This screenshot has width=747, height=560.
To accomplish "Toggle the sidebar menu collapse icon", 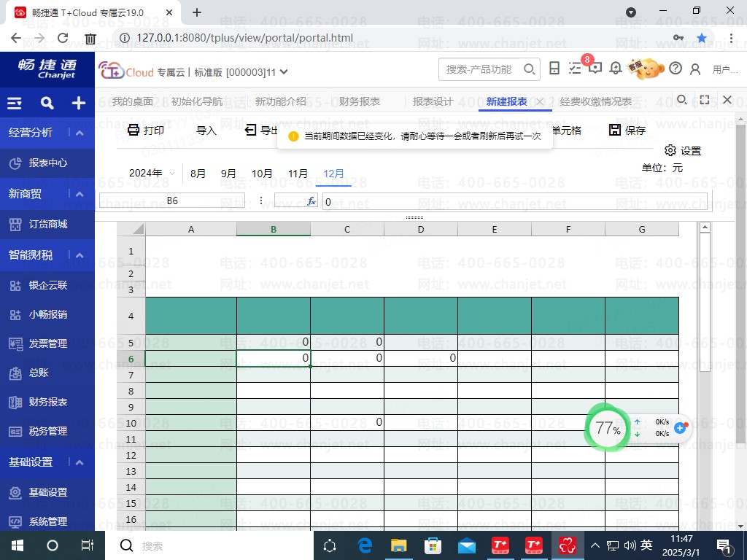I will tap(15, 104).
